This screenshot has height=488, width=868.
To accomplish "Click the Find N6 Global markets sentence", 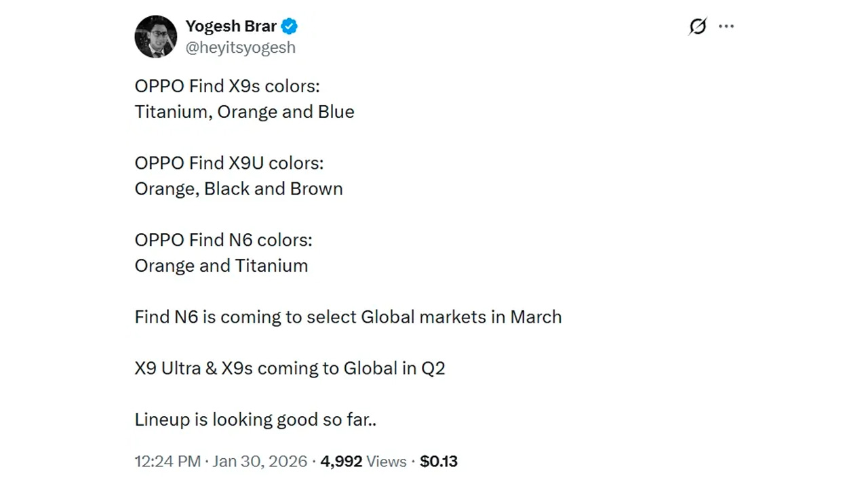I will point(348,317).
